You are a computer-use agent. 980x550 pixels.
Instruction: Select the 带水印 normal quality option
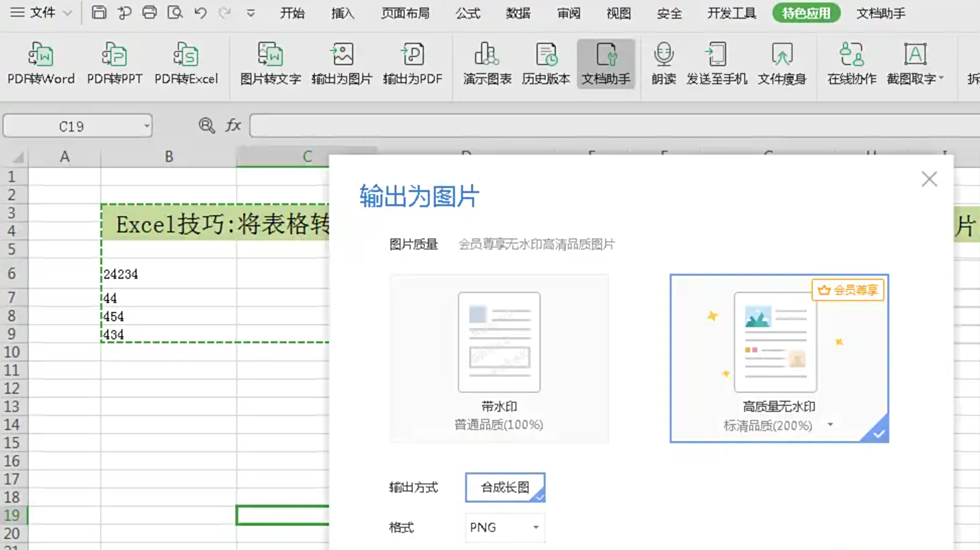(x=499, y=358)
